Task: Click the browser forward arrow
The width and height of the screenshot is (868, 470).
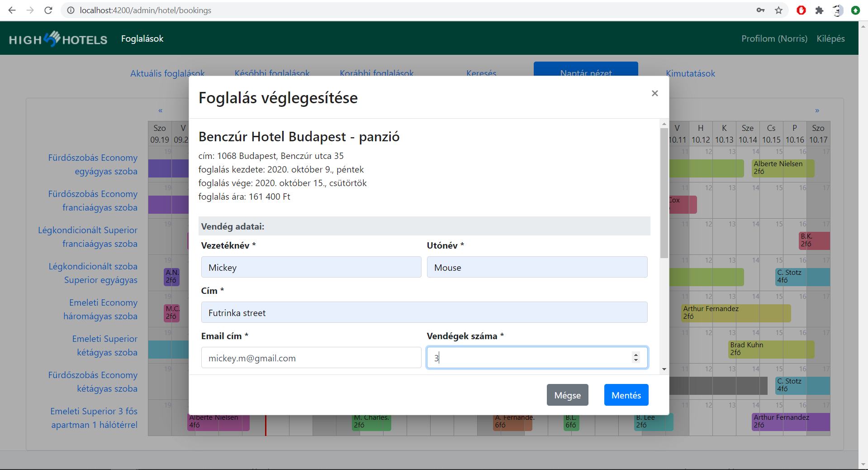Action: coord(30,10)
